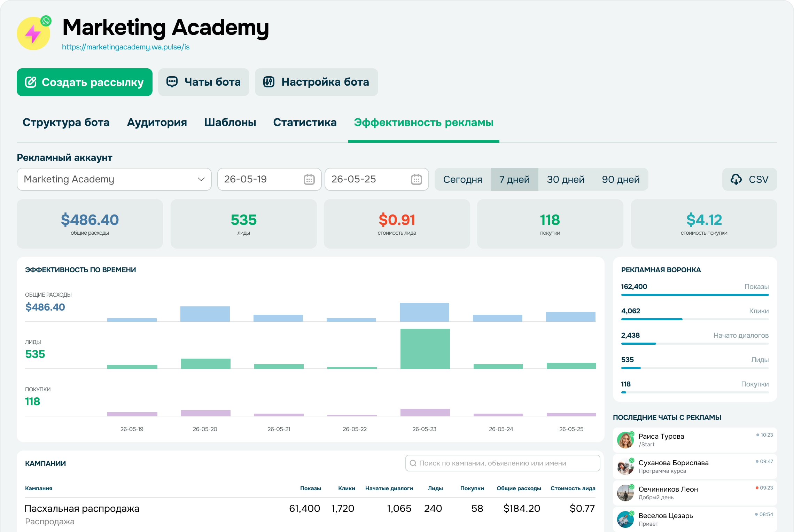The width and height of the screenshot is (794, 532).
Task: Click the chat bubble icon in Чаты бота
Action: (172, 82)
